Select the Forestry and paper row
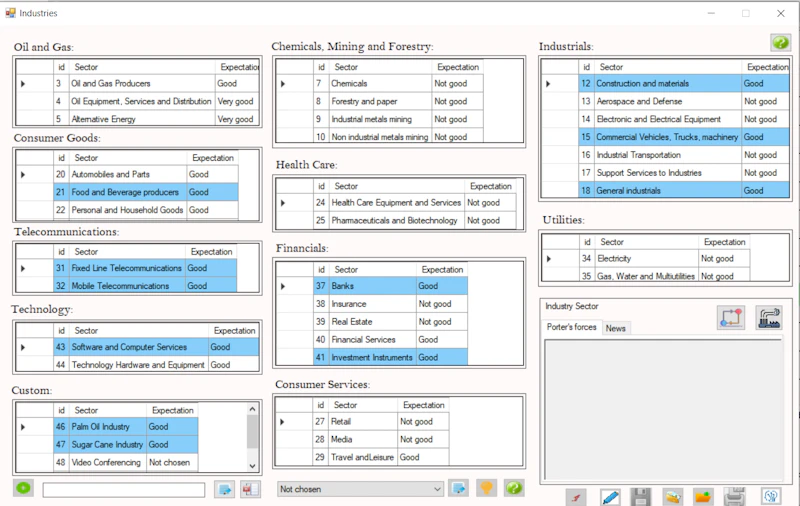 coord(380,102)
